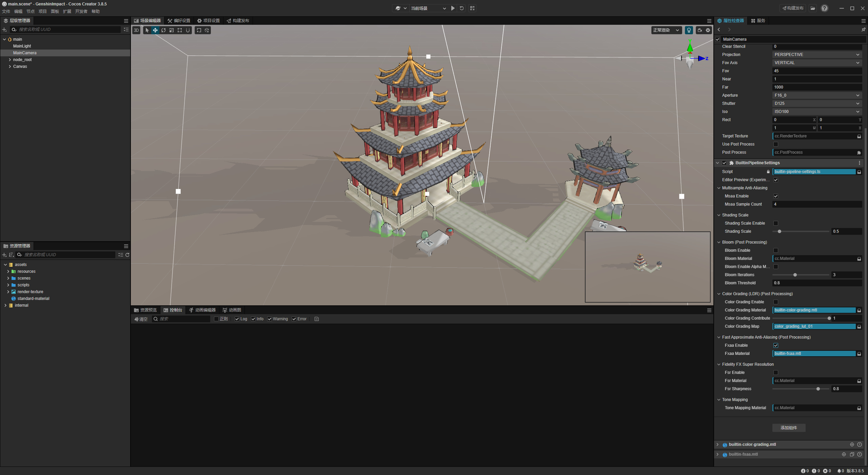Open the help question mark icon
868x475 pixels.
pyautogui.click(x=825, y=8)
